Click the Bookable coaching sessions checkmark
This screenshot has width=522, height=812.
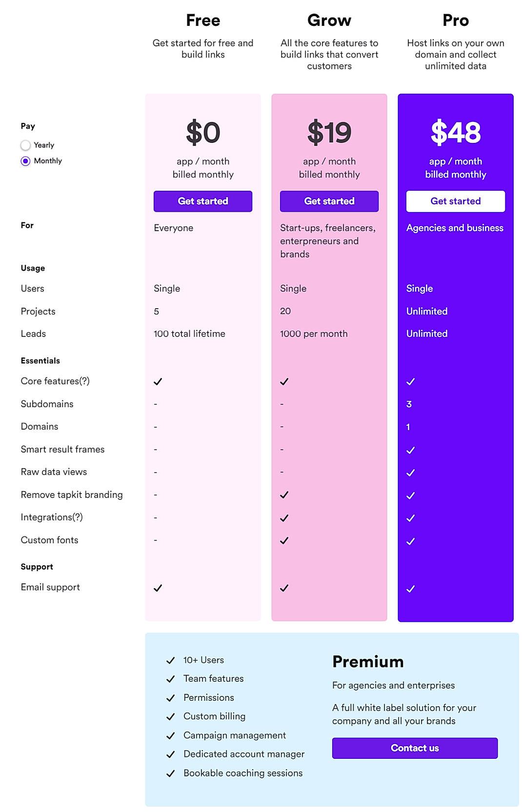[170, 773]
